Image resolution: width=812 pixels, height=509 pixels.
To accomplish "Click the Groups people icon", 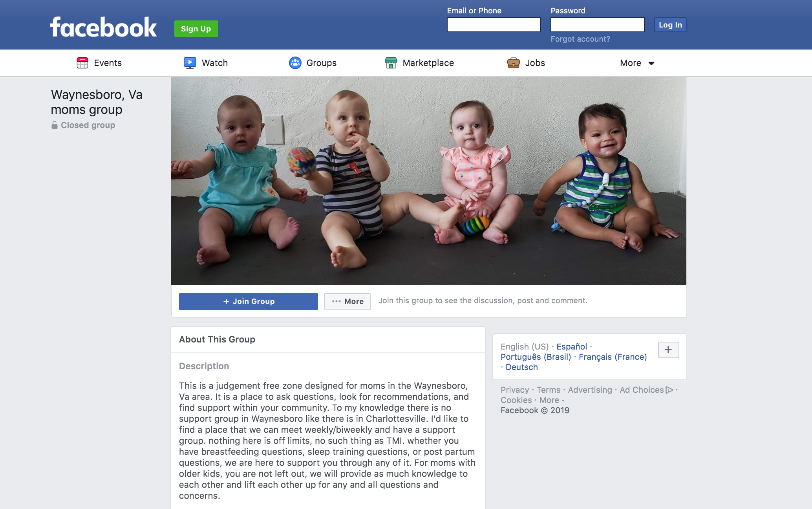I will [x=295, y=63].
